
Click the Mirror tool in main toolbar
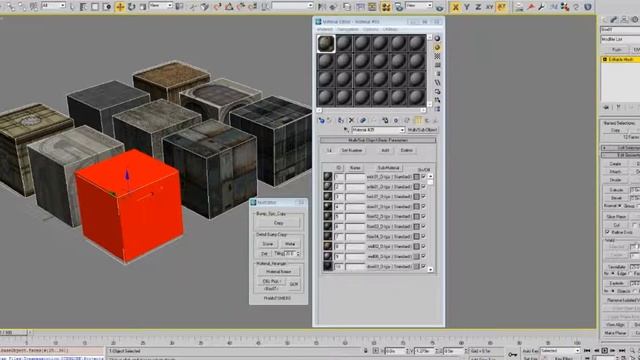click(322, 7)
